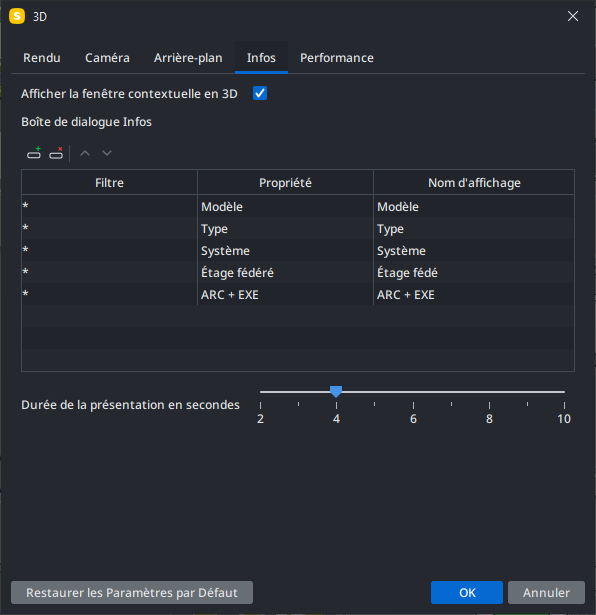Image resolution: width=596 pixels, height=615 pixels.
Task: Click the slider track at the 10 mark
Action: pyautogui.click(x=564, y=392)
